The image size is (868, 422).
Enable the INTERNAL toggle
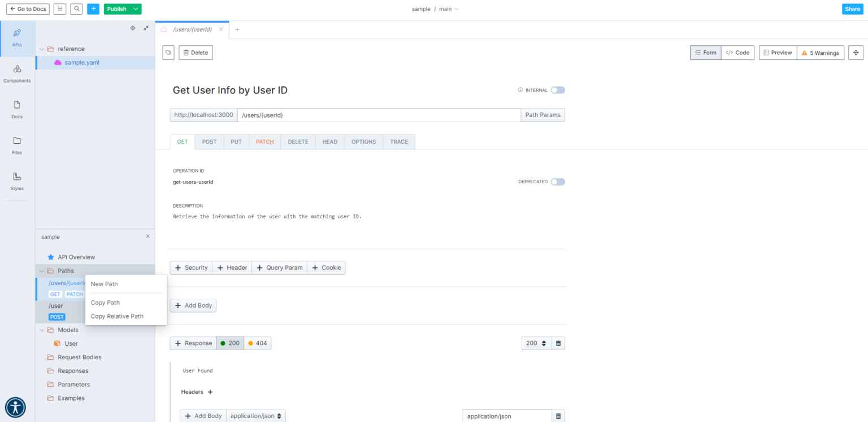(558, 90)
